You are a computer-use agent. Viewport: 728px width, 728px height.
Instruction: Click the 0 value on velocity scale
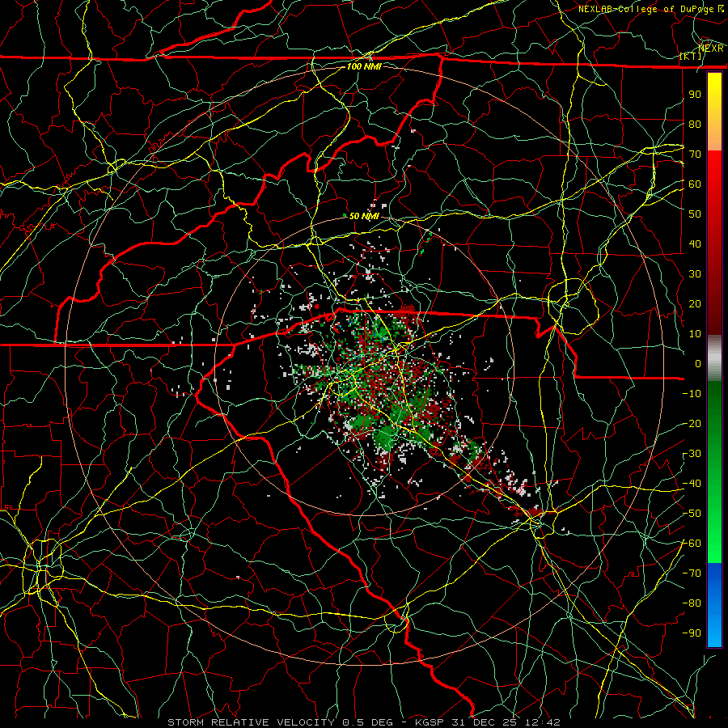tap(698, 364)
